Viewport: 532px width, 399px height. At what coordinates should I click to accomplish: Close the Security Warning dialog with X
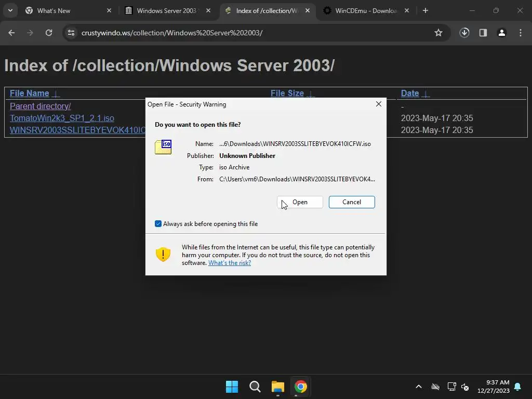tap(379, 104)
